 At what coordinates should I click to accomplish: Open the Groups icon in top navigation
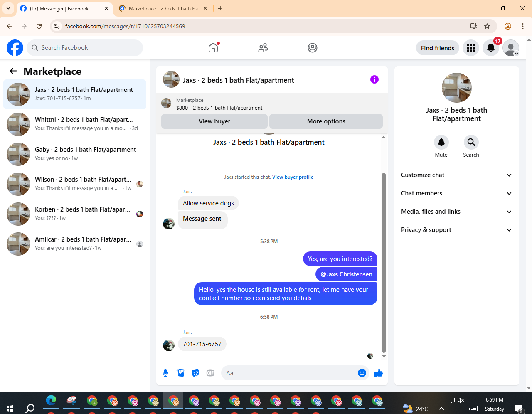tap(313, 48)
